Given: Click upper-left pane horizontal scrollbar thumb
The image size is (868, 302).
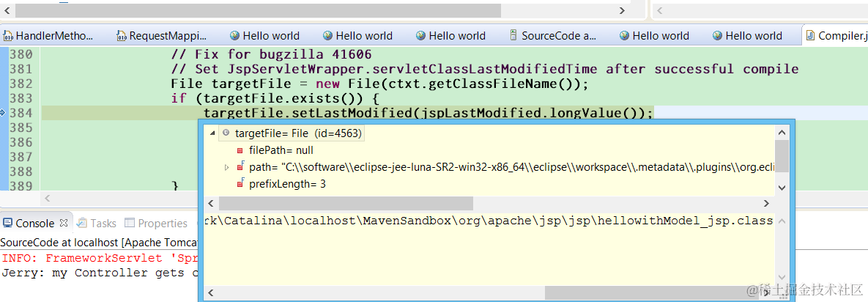Looking at the screenshot, I should click(257, 10).
